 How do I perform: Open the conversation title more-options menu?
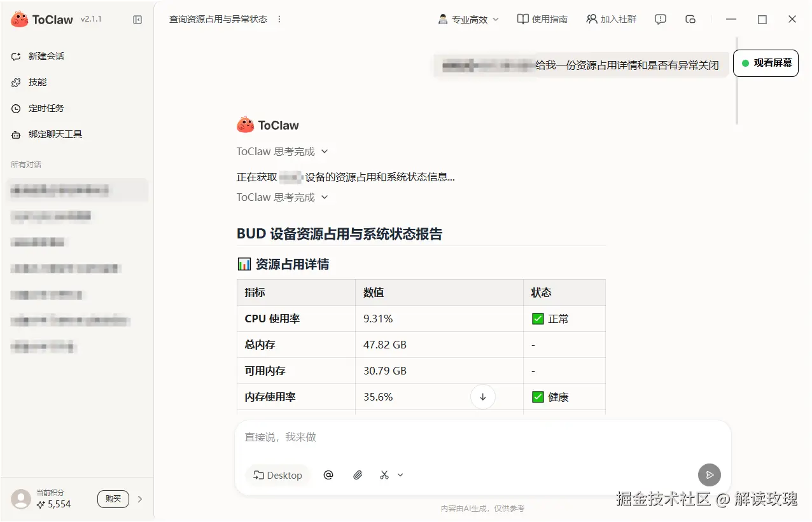279,20
